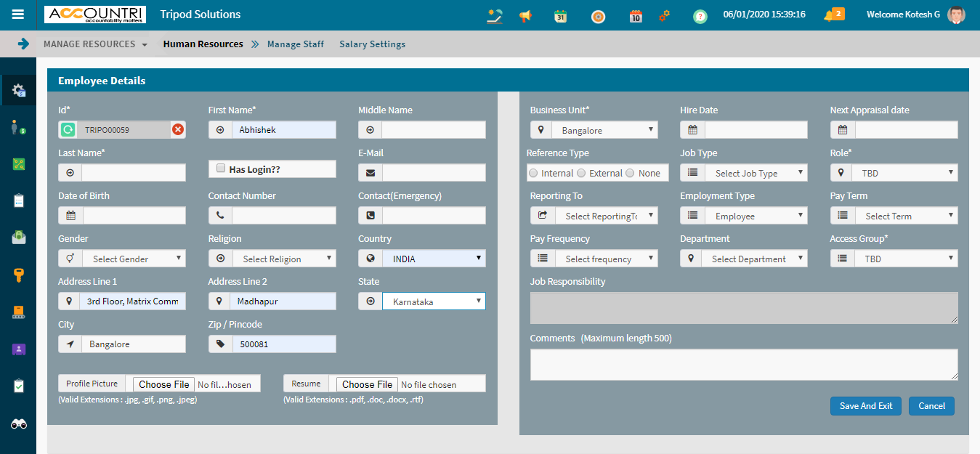The height and width of the screenshot is (454, 980).
Task: Click the Save And Exit button
Action: click(x=866, y=406)
